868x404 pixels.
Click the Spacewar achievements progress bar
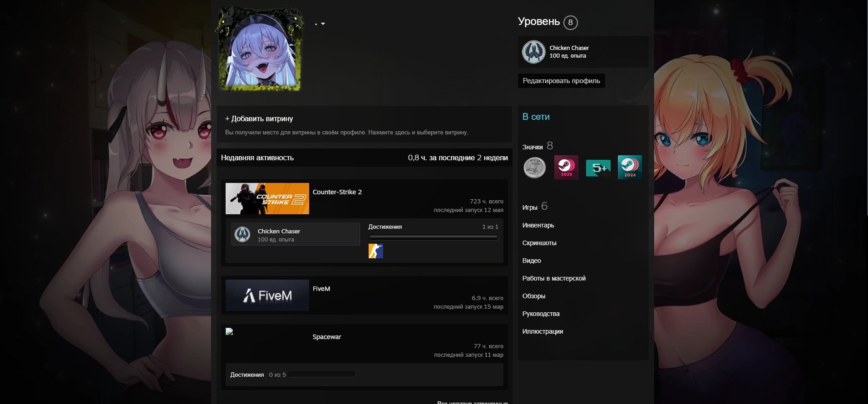[322, 374]
